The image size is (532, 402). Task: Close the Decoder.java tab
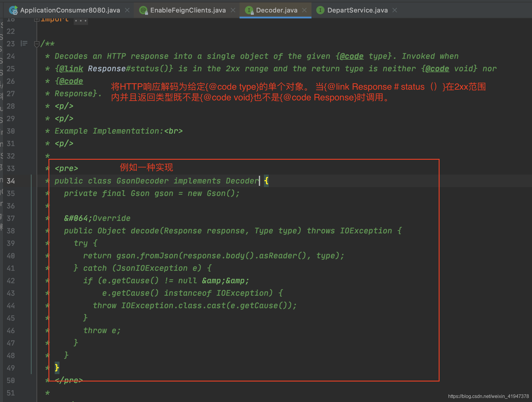click(x=304, y=10)
